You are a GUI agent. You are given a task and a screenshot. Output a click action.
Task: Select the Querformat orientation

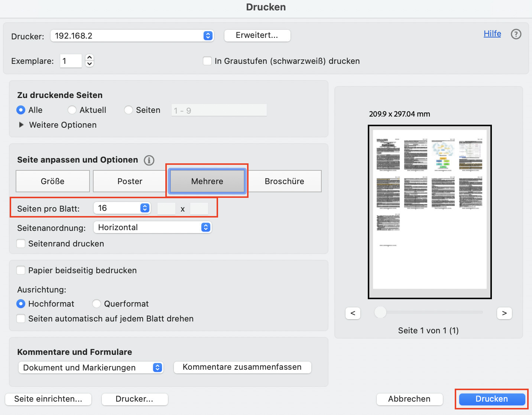(x=97, y=304)
